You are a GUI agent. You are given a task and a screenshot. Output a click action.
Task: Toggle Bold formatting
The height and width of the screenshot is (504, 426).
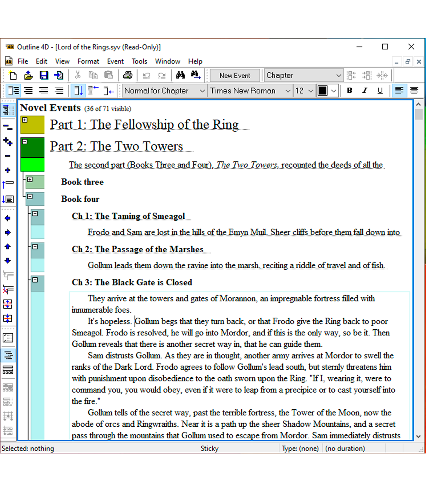[349, 91]
